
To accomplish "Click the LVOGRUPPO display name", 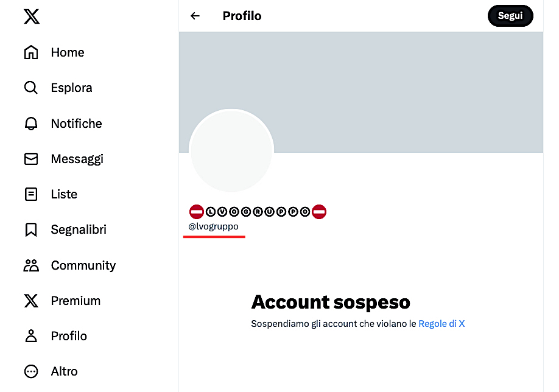I will tap(258, 212).
